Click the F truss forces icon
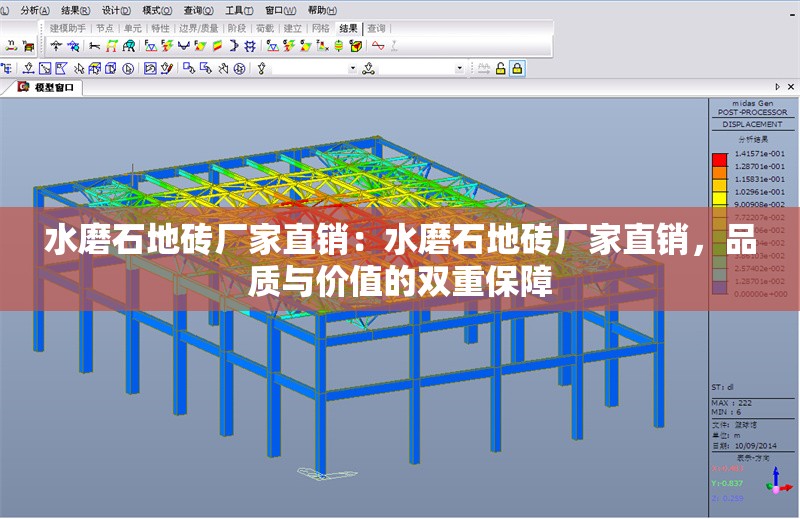Image resolution: width=800 pixels, height=519 pixels. (150, 46)
